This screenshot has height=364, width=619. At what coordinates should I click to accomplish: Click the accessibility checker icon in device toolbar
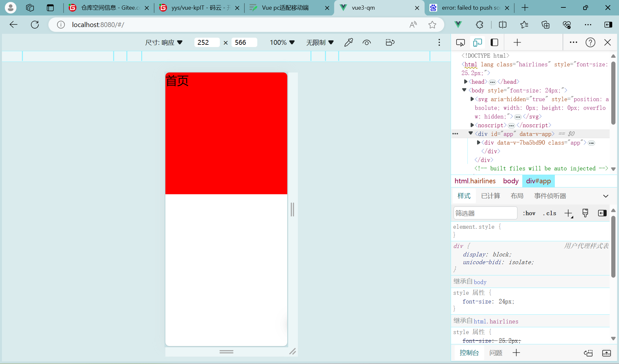click(390, 42)
